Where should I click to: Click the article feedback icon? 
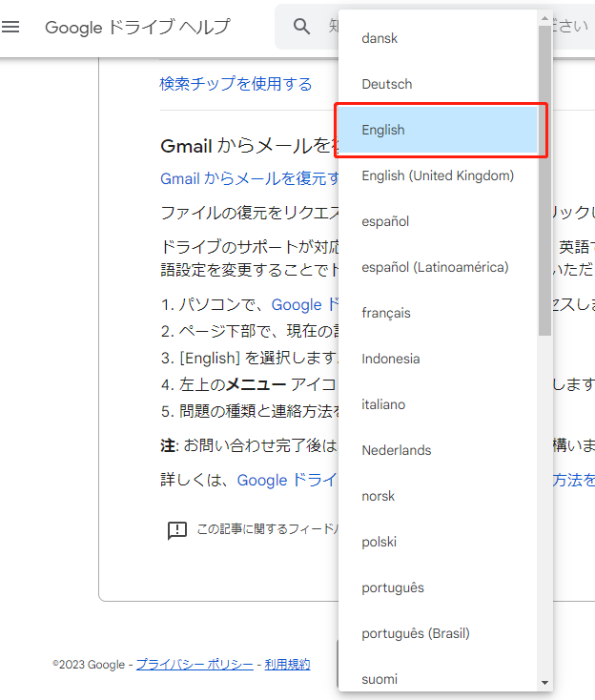tap(176, 530)
